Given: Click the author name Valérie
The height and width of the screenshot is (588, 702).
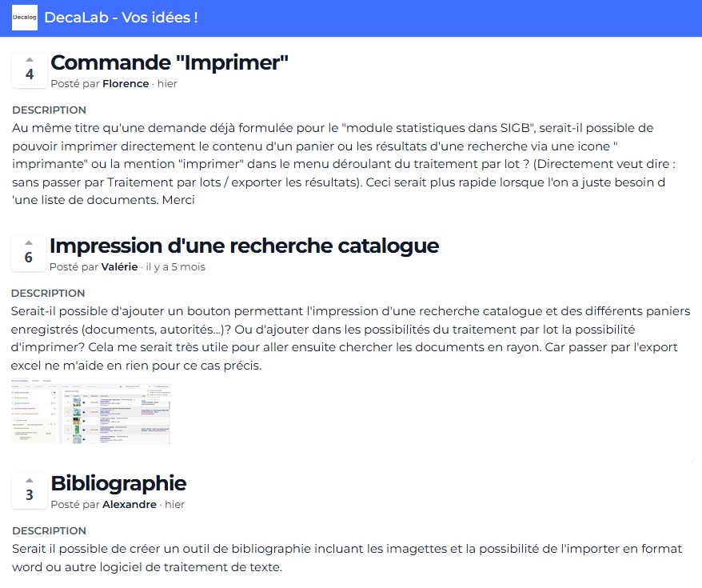Looking at the screenshot, I should tap(119, 266).
